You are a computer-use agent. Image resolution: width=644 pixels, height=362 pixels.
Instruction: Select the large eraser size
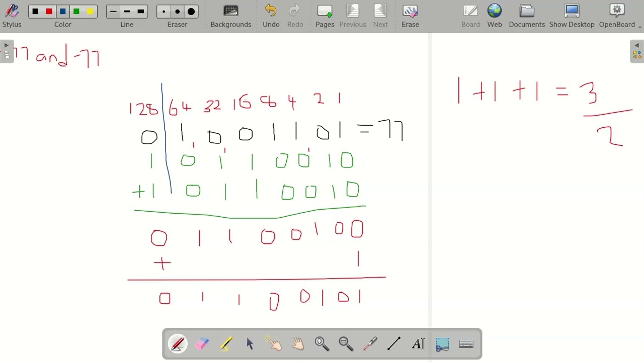[x=191, y=12]
